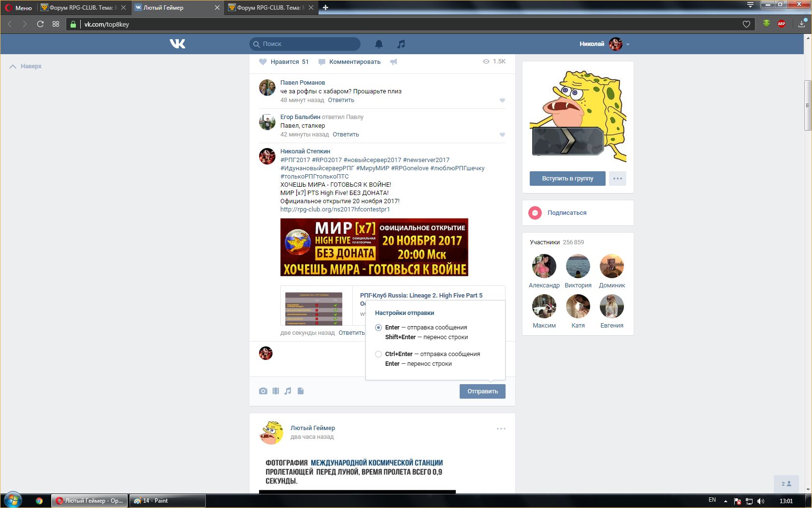
Task: Like Егор Балыбин's comment
Action: (x=502, y=135)
